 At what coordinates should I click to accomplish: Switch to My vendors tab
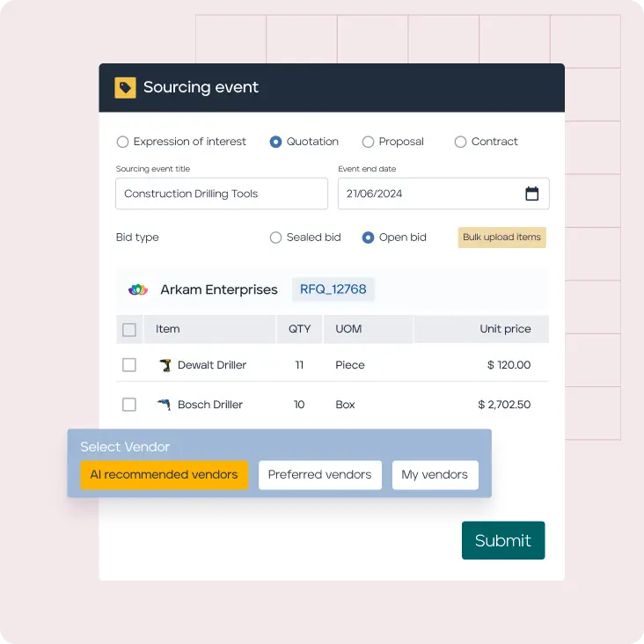(435, 475)
